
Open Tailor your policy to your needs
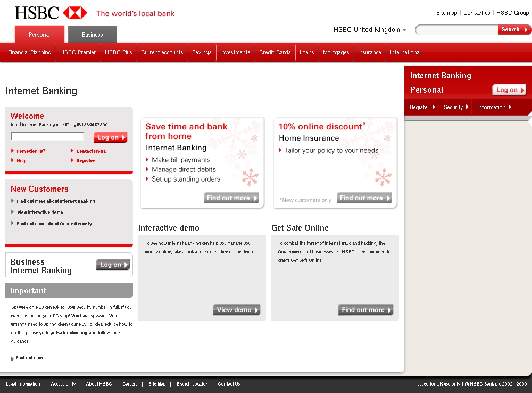tap(331, 151)
